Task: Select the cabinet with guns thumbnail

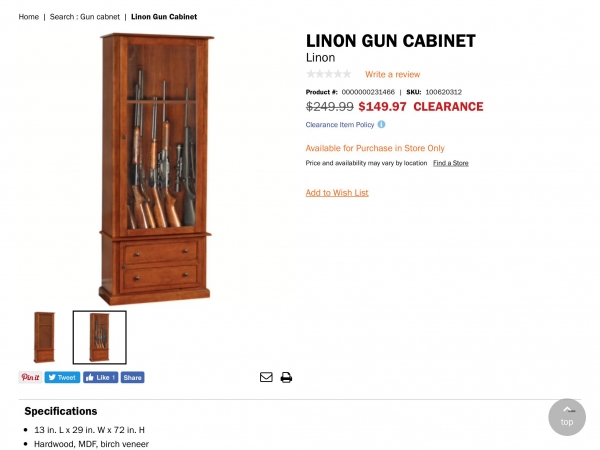Action: point(99,337)
